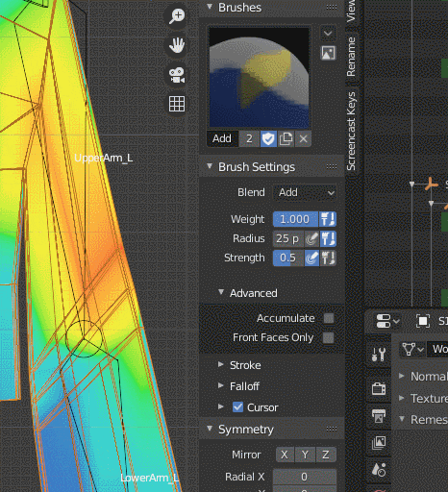Open the mesh data browse dropdown

[x=412, y=349]
